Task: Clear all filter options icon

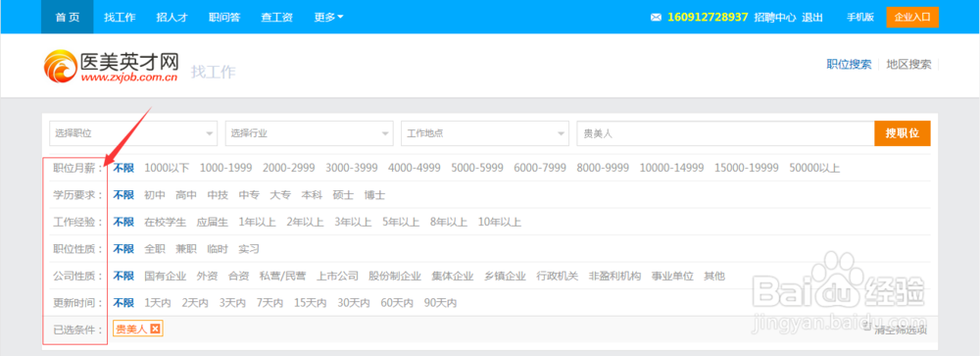Action: [x=867, y=327]
